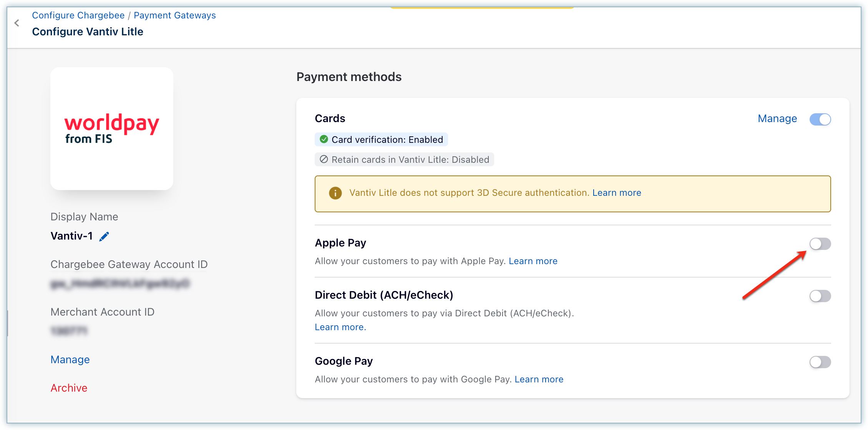Click the Worldpay from FIS logo

point(112,128)
